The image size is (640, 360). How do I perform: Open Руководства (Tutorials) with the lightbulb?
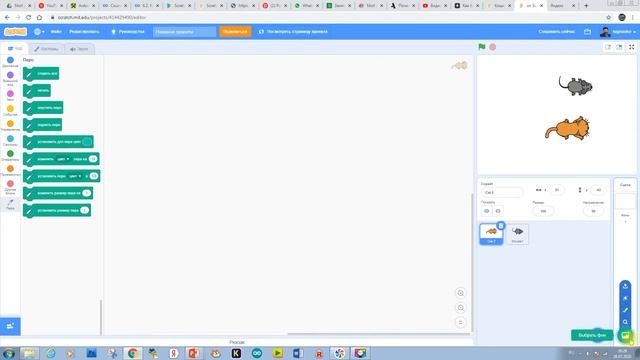pyautogui.click(x=128, y=31)
